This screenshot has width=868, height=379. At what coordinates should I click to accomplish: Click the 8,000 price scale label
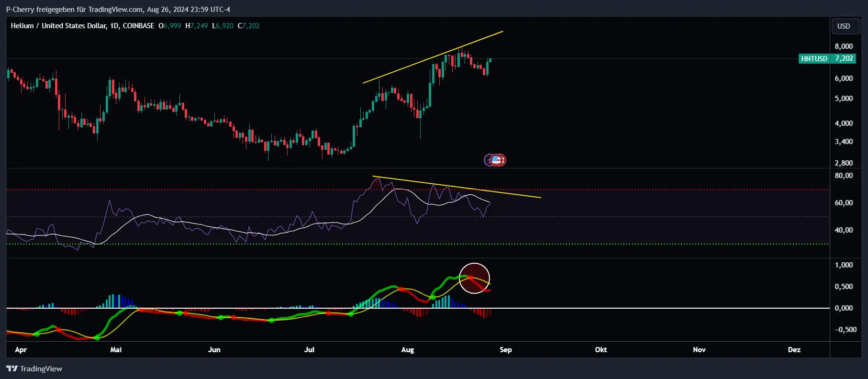[x=844, y=46]
